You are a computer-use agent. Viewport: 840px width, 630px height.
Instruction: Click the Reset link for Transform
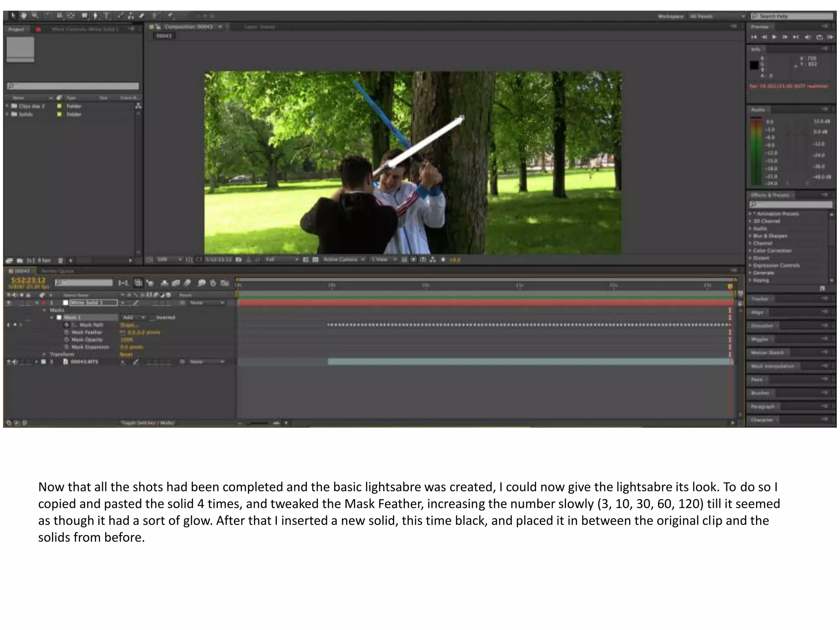pos(126,354)
